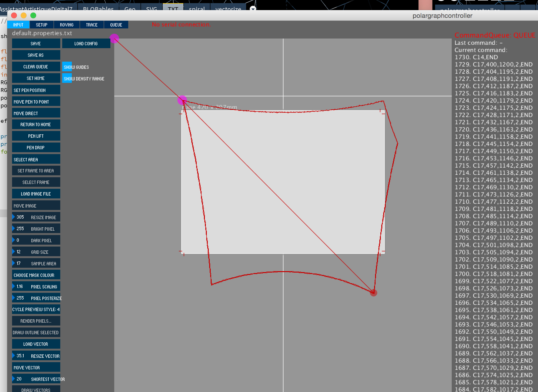The width and height of the screenshot is (538, 392).
Task: Cycle the preview style button
Action: (x=36, y=309)
